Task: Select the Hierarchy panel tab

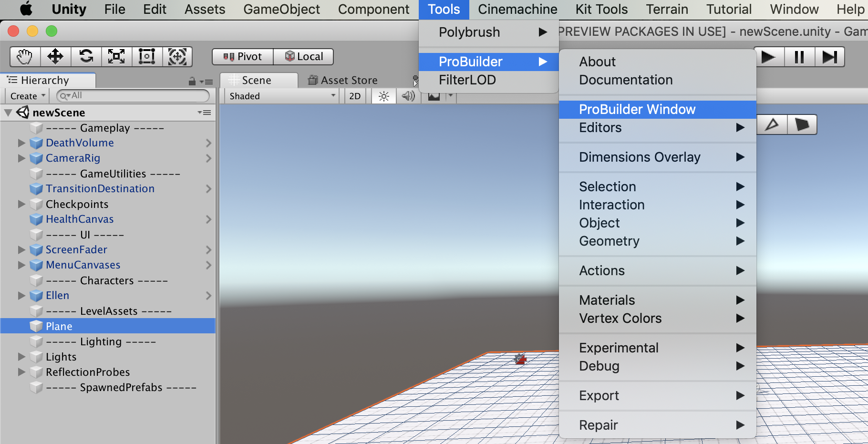Action: [48, 80]
